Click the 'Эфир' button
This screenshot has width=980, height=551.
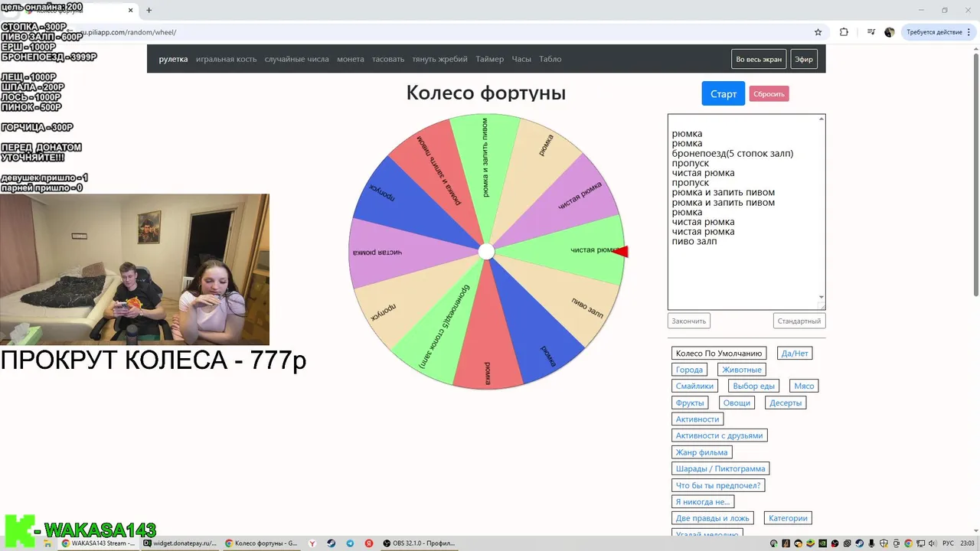tap(804, 59)
